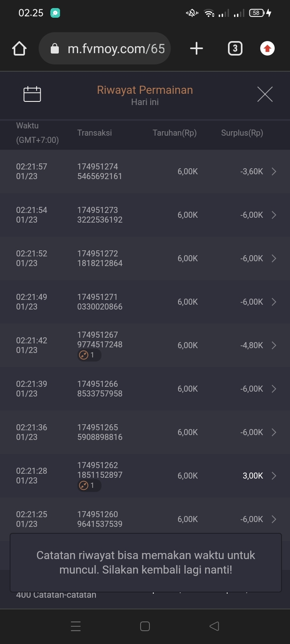This screenshot has height=644, width=290.
Task: Expand details chevron for 02:21:54 entry
Action: click(274, 215)
